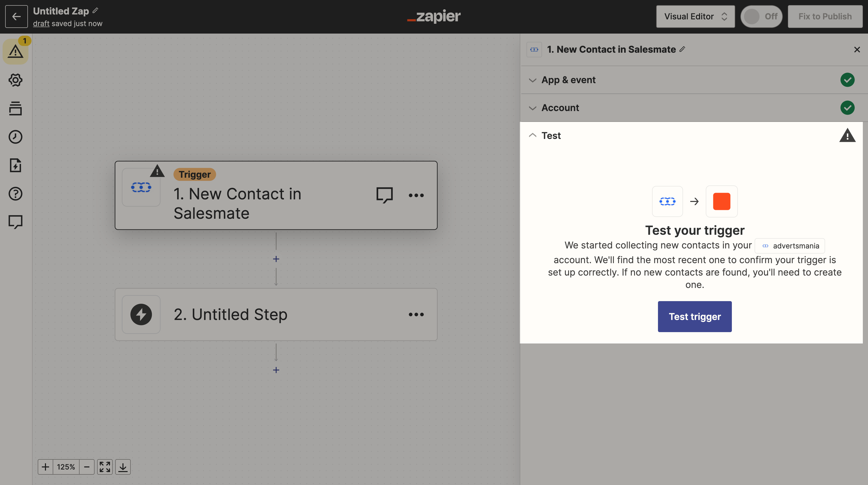Viewport: 868px width, 485px height.
Task: Select the 2. Untitled Step card
Action: [276, 314]
